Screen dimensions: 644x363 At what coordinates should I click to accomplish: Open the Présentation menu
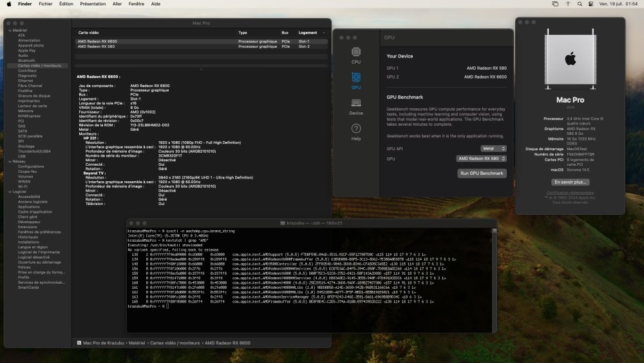click(93, 4)
